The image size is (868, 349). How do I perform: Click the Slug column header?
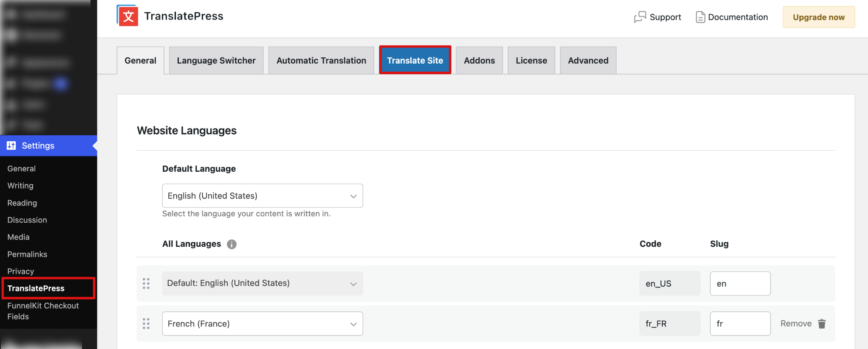(x=719, y=244)
